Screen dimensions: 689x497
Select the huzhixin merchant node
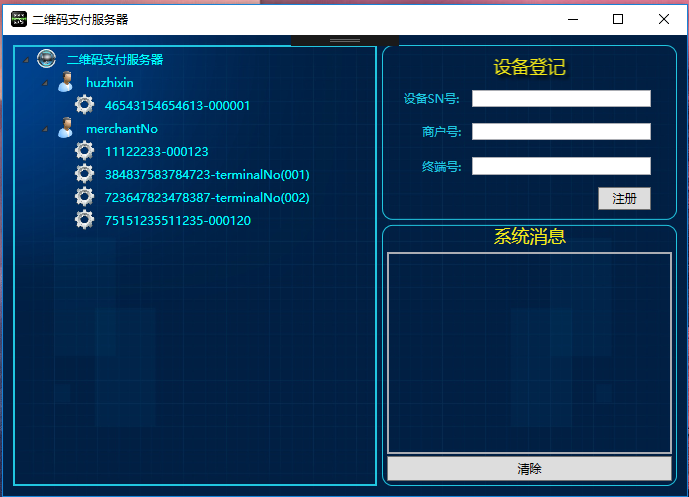pos(110,83)
